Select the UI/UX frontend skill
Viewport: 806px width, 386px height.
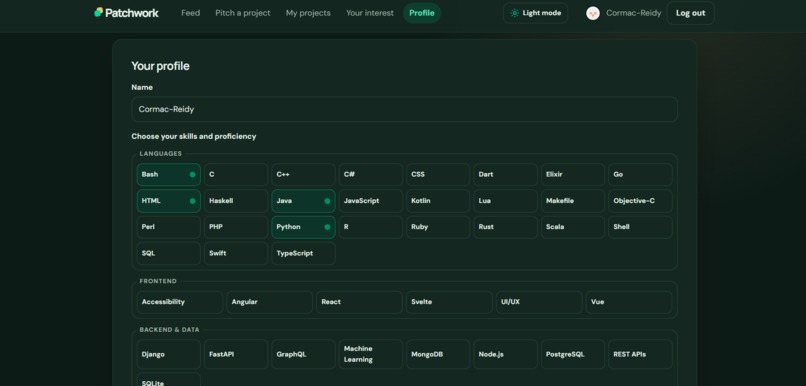539,302
